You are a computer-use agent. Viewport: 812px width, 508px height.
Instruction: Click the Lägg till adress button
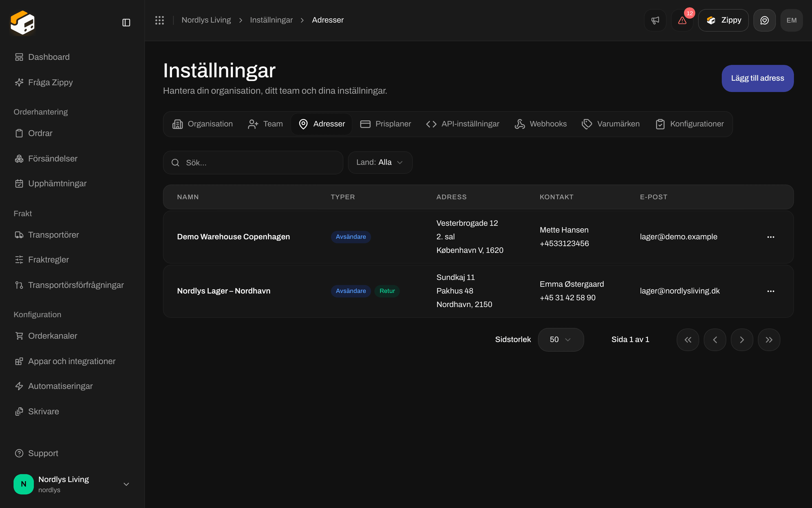(758, 78)
